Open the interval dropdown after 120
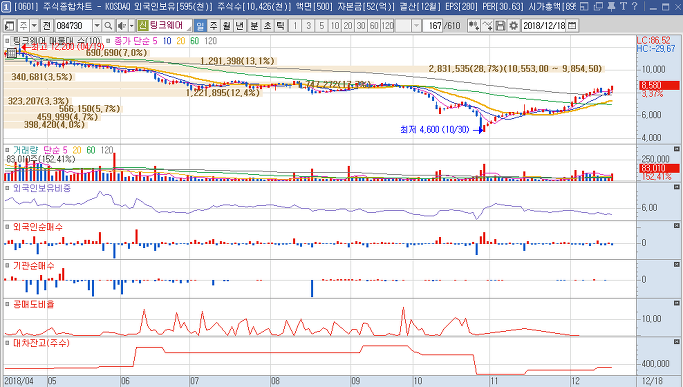This screenshot has height=387, width=683. [416, 26]
